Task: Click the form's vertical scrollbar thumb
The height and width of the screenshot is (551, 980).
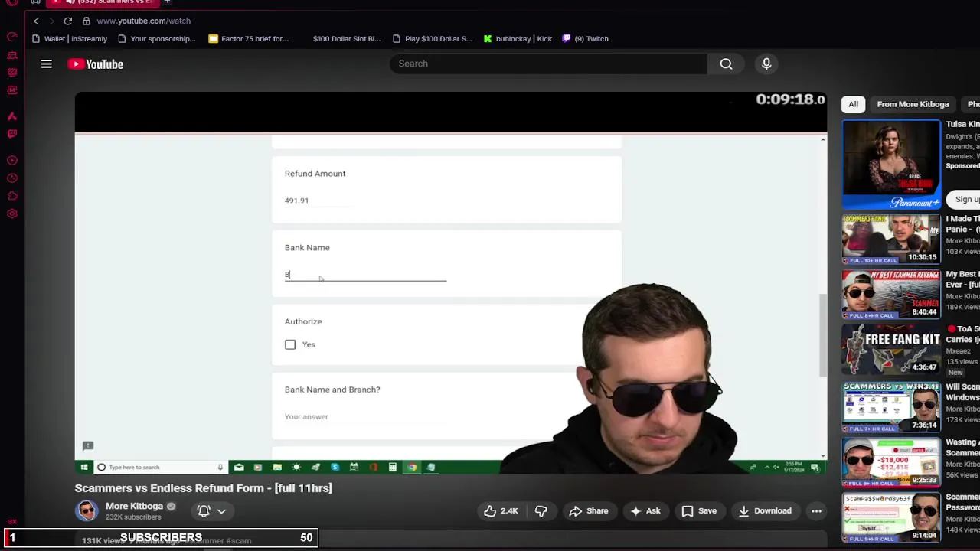Action: click(x=823, y=335)
